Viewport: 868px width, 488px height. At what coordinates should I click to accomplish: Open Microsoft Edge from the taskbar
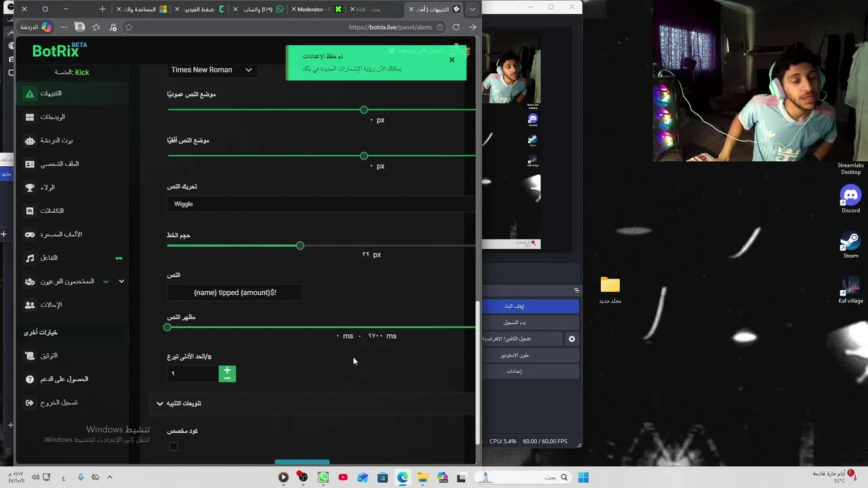402,478
